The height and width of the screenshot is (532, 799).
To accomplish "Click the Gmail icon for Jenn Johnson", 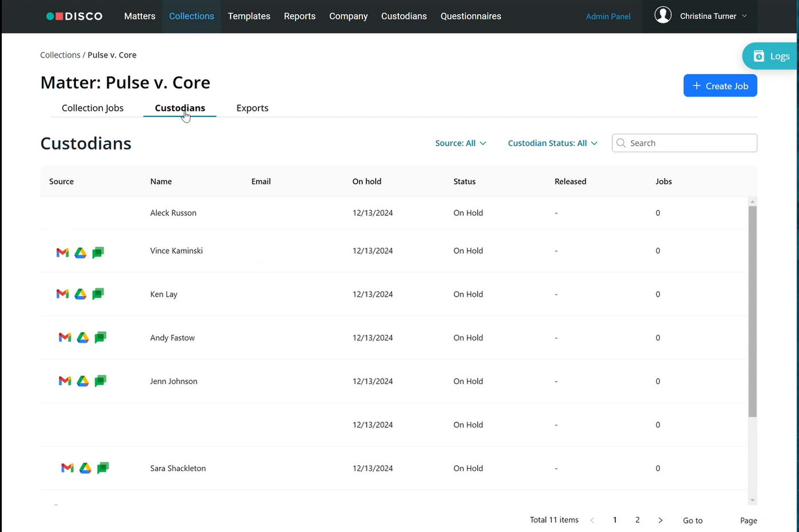I will tap(65, 381).
